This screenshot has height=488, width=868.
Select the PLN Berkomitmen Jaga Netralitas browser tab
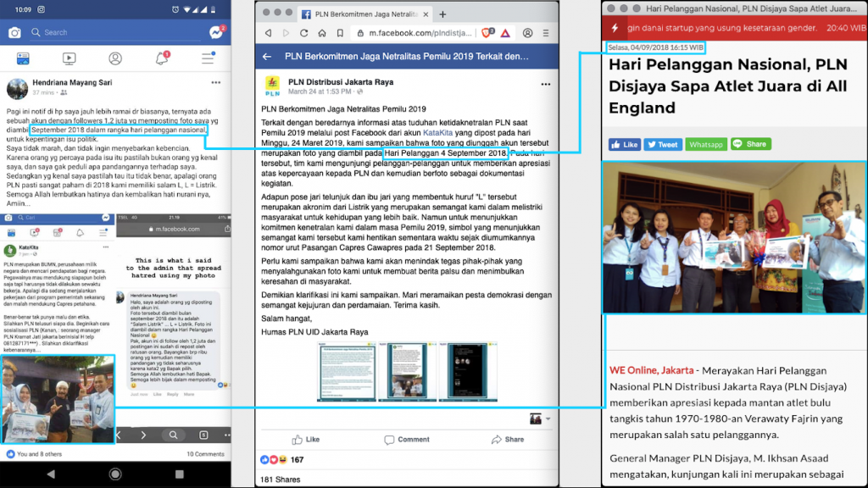pyautogui.click(x=365, y=14)
